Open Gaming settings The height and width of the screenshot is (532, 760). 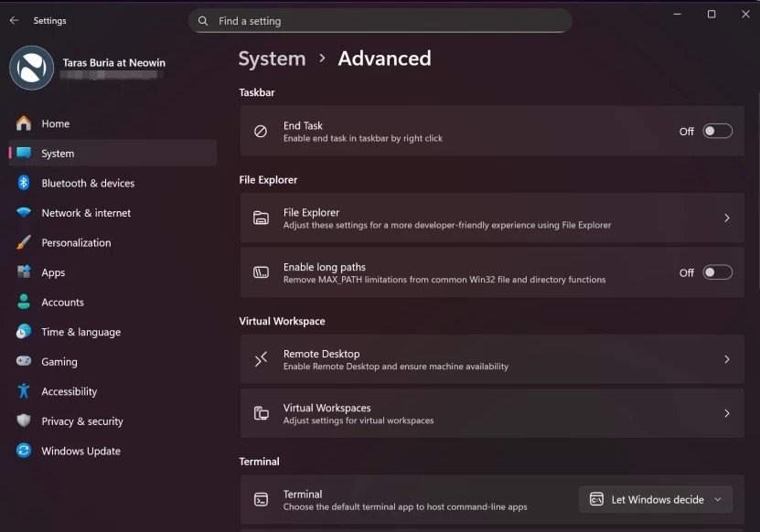(112, 361)
